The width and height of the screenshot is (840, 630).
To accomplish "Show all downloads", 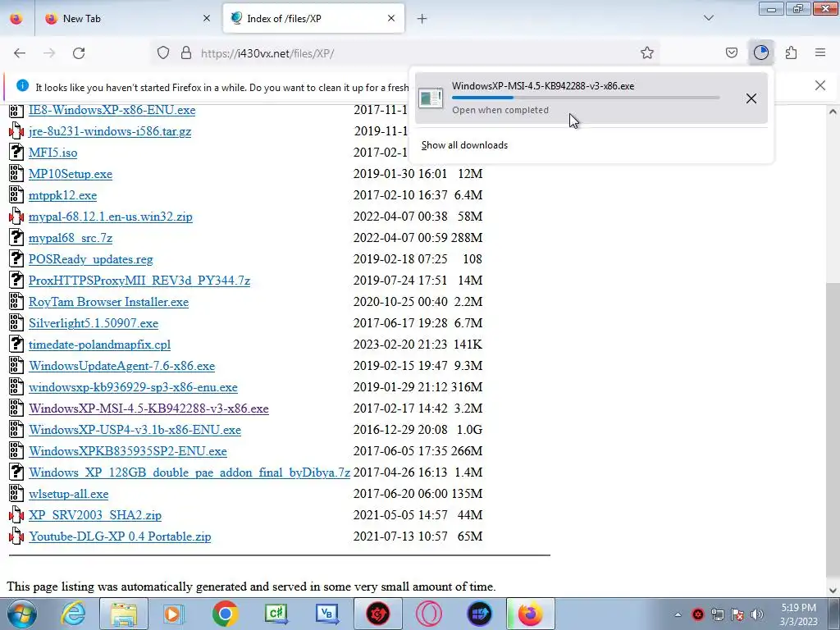I will 464,145.
